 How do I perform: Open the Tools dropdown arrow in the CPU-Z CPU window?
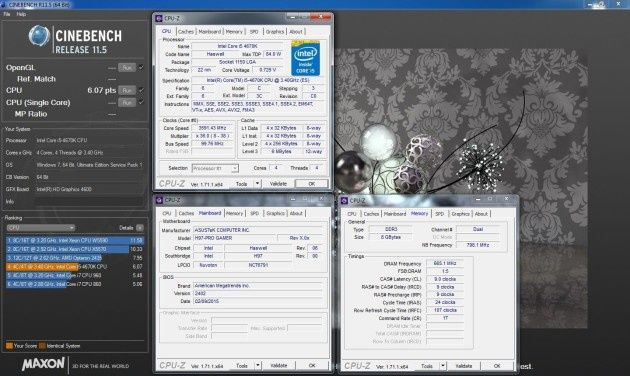pos(258,184)
